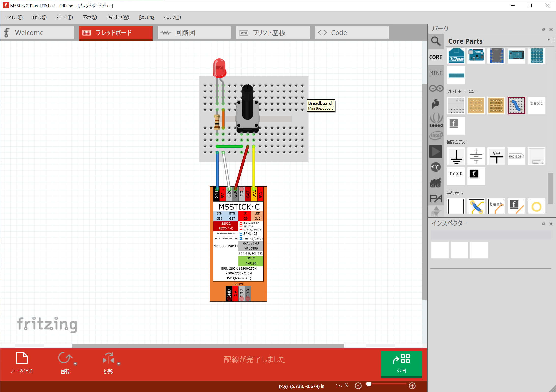This screenshot has height=392, width=556.
Task: Pick the black Fritzing logo part
Action: [x=476, y=176]
